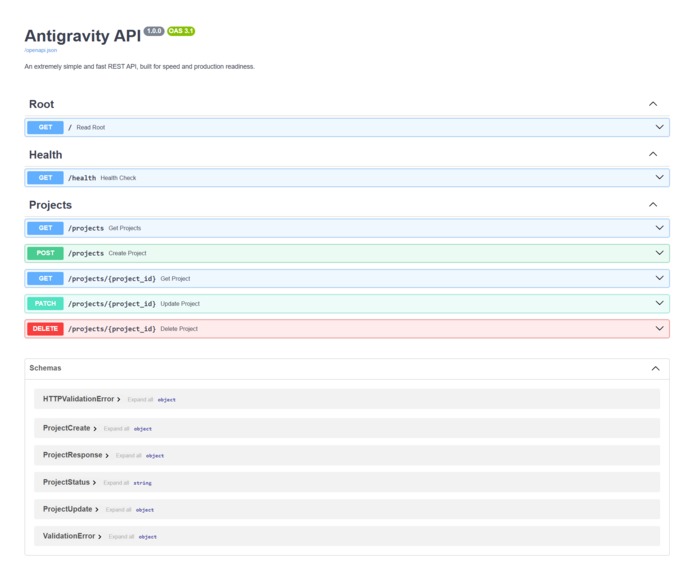Select the HTTPValidationError schema name
This screenshot has width=694, height=573.
click(78, 399)
